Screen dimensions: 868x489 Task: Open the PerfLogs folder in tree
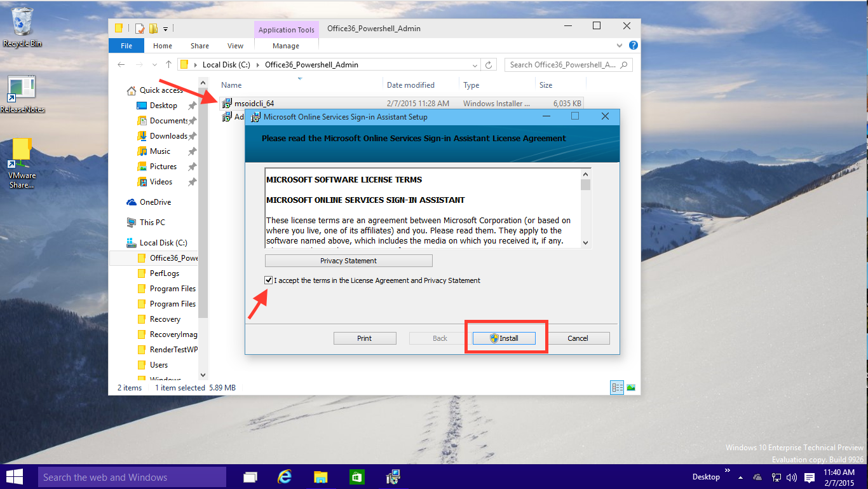(164, 273)
